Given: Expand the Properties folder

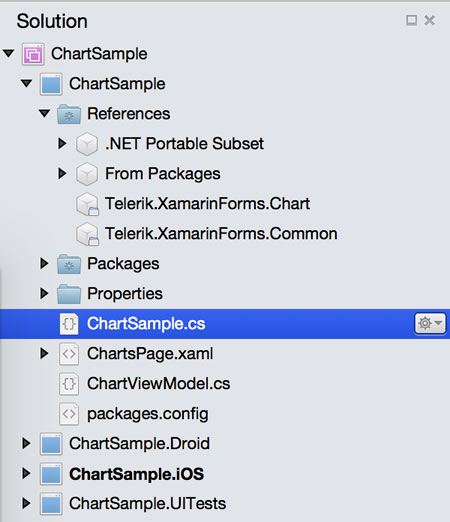Looking at the screenshot, I should click(x=44, y=293).
